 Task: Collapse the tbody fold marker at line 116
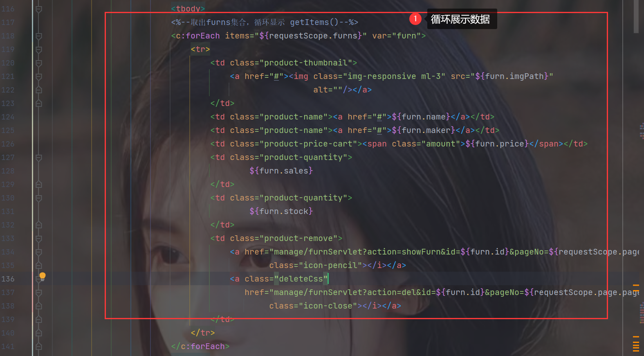[38, 9]
